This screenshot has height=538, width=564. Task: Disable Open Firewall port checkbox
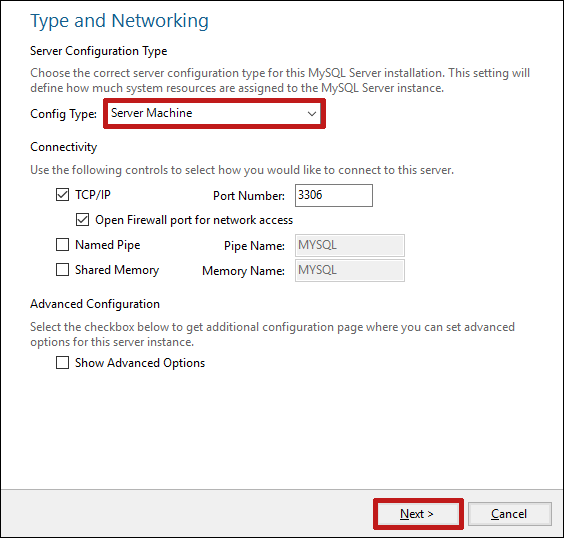[x=82, y=220]
